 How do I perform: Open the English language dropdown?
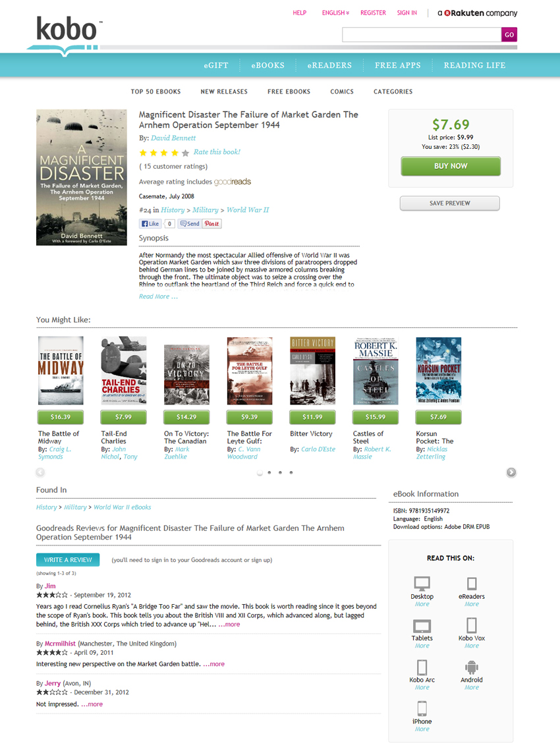click(x=335, y=13)
